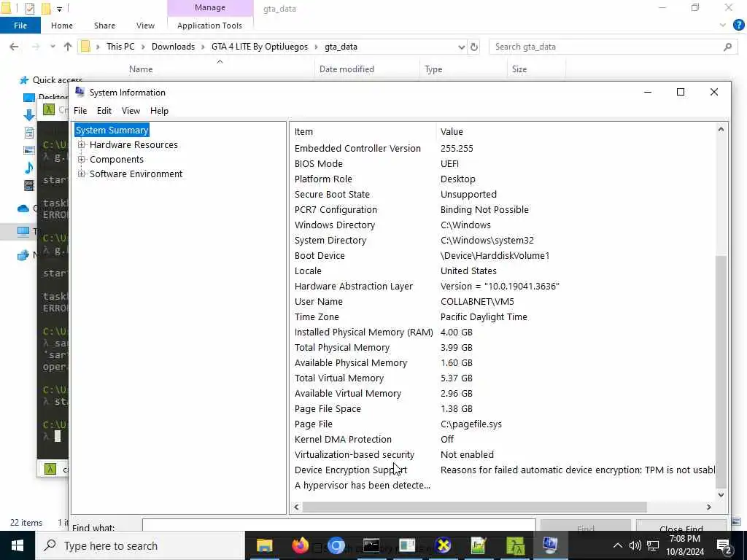Launch Firefox from the taskbar
Screen dimensions: 747x560
[x=300, y=545]
